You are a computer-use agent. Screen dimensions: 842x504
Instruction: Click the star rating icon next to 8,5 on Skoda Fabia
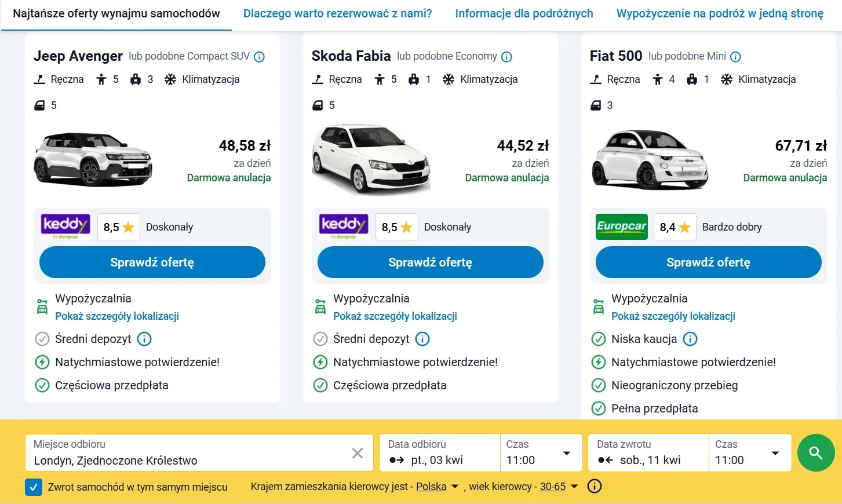coord(407,226)
